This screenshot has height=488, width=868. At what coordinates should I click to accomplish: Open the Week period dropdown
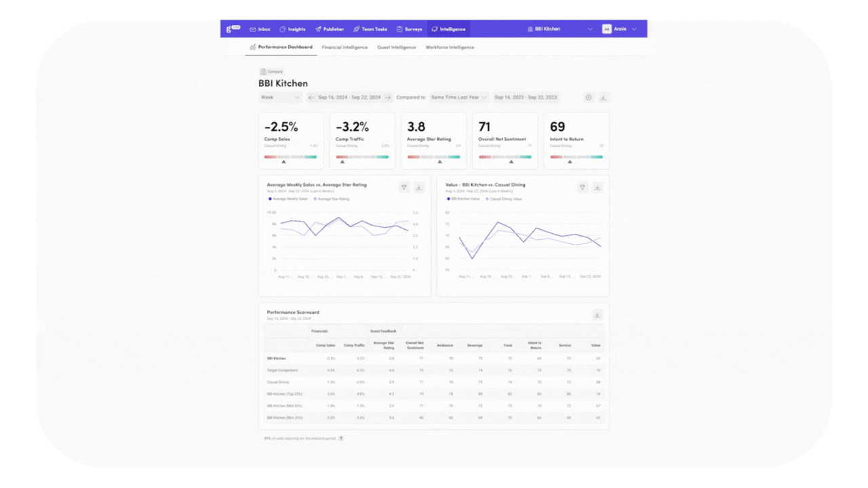point(280,98)
